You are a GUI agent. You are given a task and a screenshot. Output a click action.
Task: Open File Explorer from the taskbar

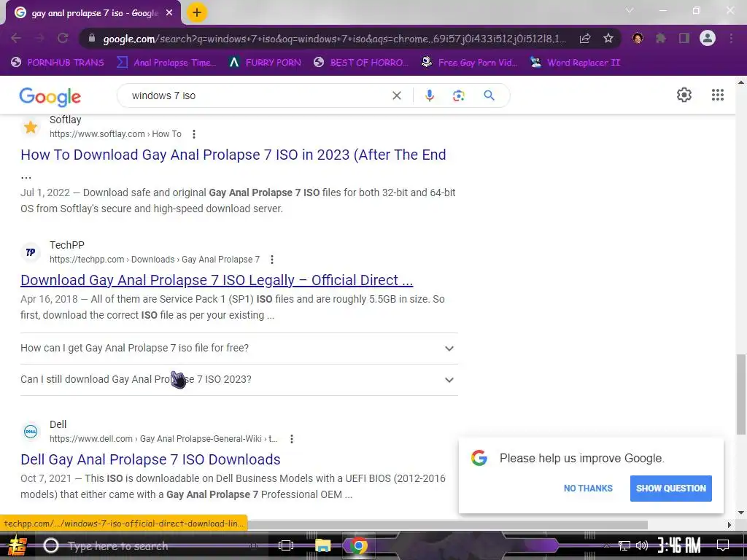(x=322, y=545)
